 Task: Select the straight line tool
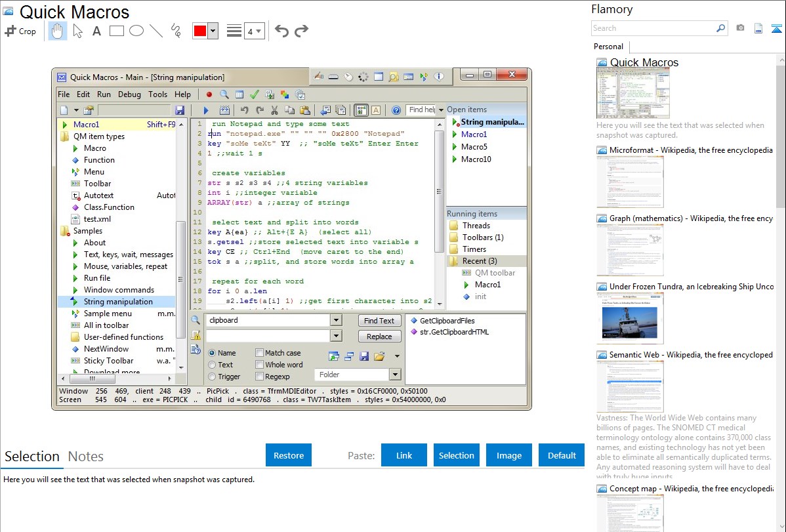[x=156, y=31]
